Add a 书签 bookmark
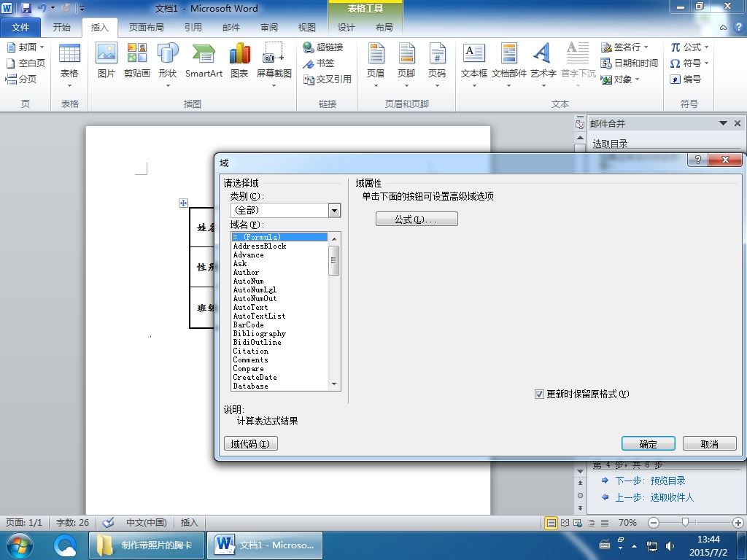 (319, 63)
